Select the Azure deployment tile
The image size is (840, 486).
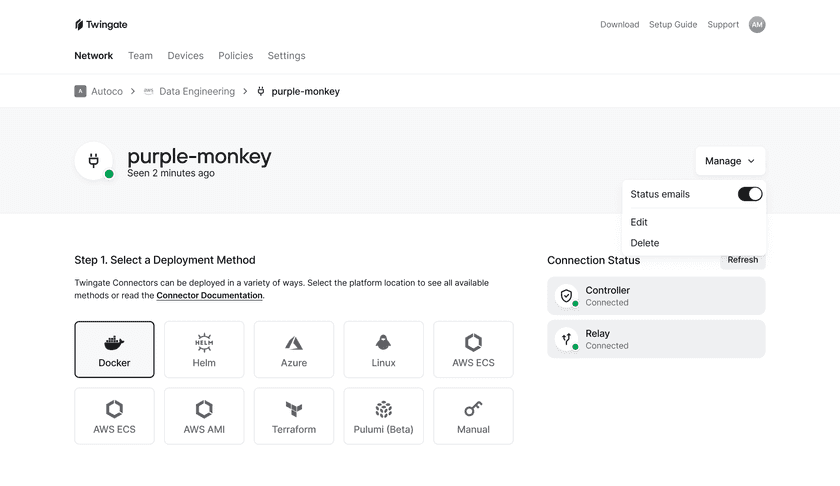coord(294,349)
